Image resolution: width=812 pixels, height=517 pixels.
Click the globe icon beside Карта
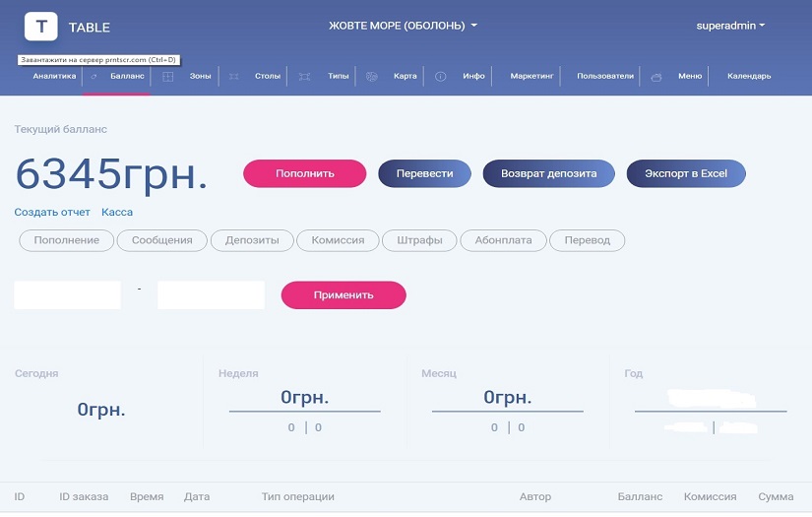click(372, 77)
